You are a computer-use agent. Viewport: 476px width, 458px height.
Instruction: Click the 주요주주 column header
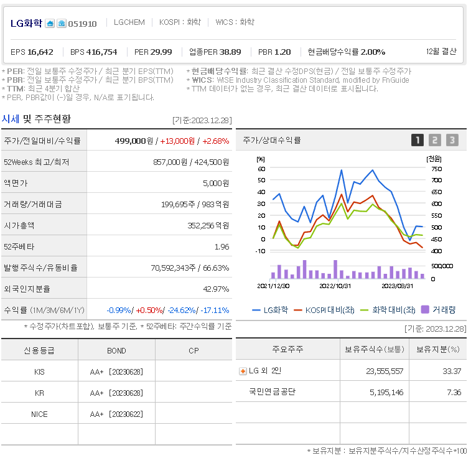(288, 349)
